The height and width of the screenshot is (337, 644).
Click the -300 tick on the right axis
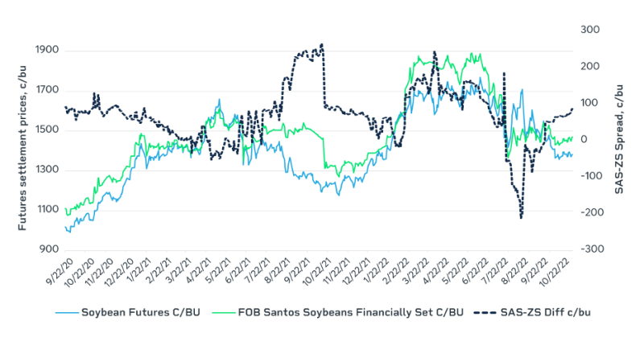pos(592,249)
